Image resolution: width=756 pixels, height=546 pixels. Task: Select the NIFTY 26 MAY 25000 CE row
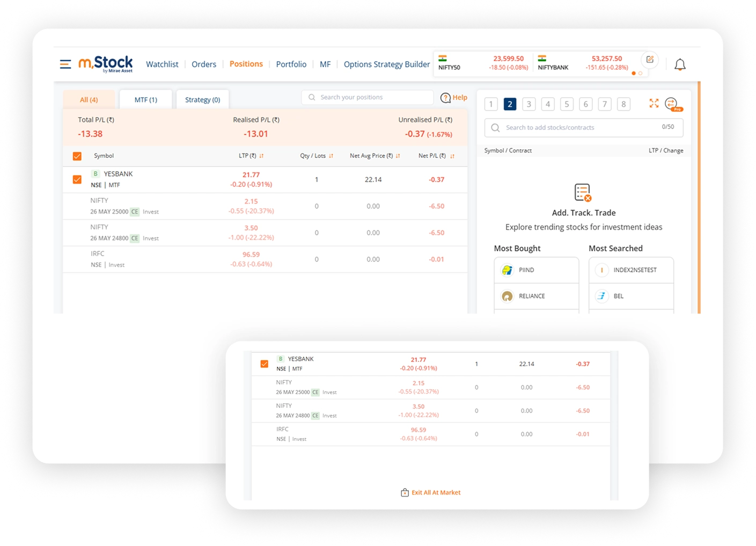[265, 206]
